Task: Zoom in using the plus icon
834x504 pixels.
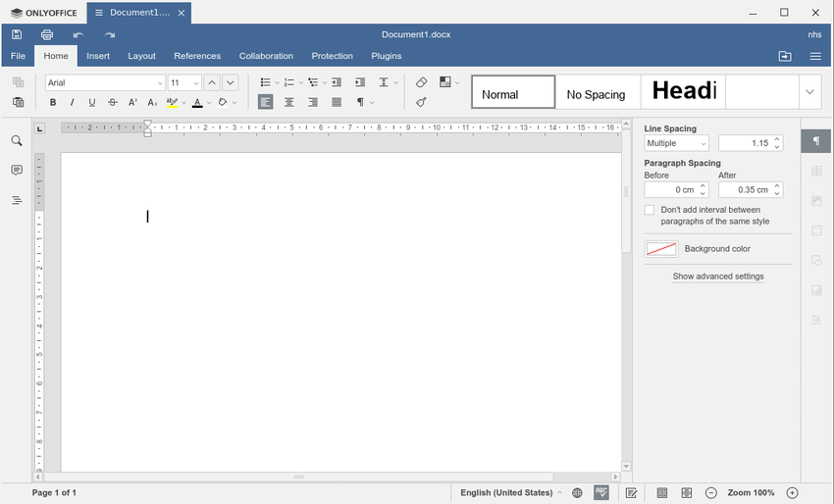Action: (x=793, y=492)
